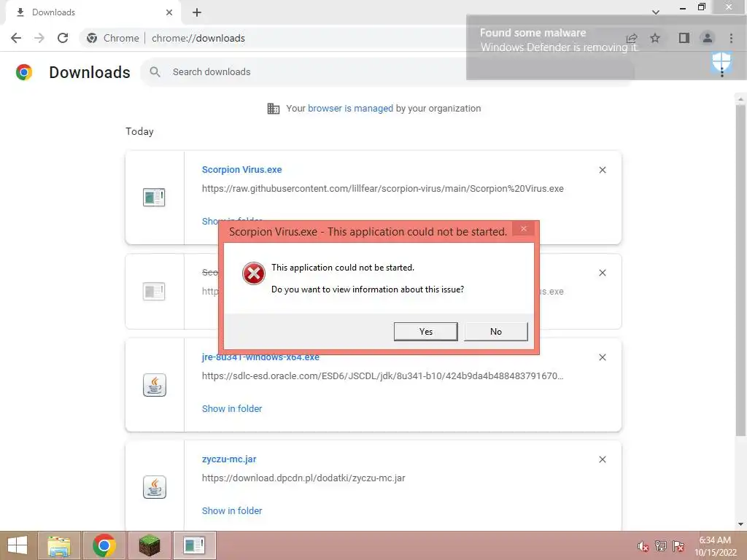Image resolution: width=747 pixels, height=560 pixels.
Task: Click the page vertical scrollbar
Action: (740, 269)
